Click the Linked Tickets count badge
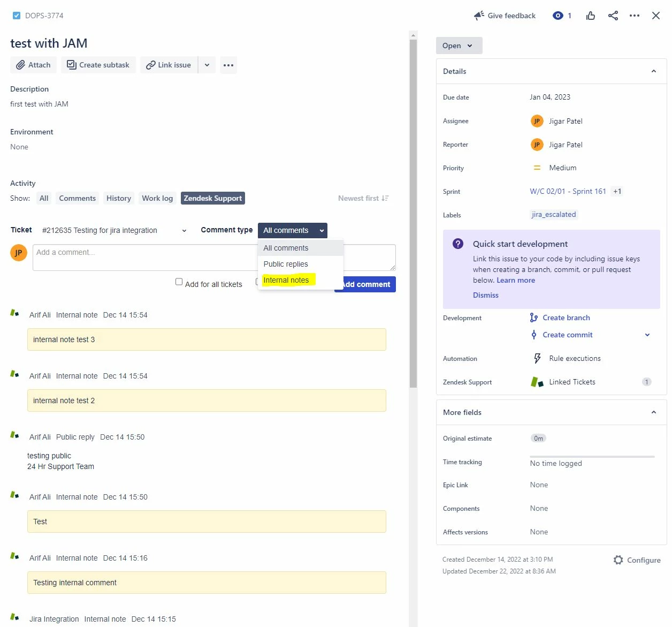 tap(647, 382)
